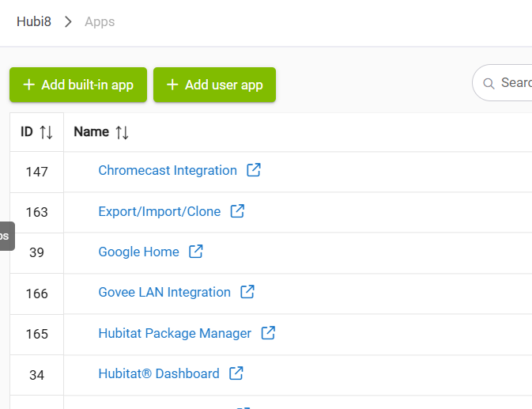Viewport: 532px width, 409px height.
Task: Open Google Home via external link icon
Action: 195,252
